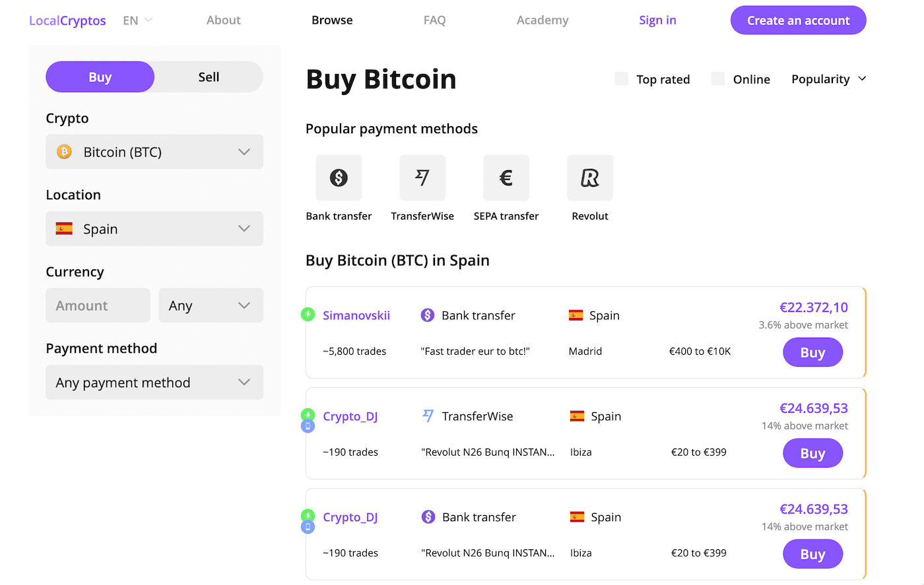
Task: Click the €400 to €10K limit
Action: (x=700, y=352)
